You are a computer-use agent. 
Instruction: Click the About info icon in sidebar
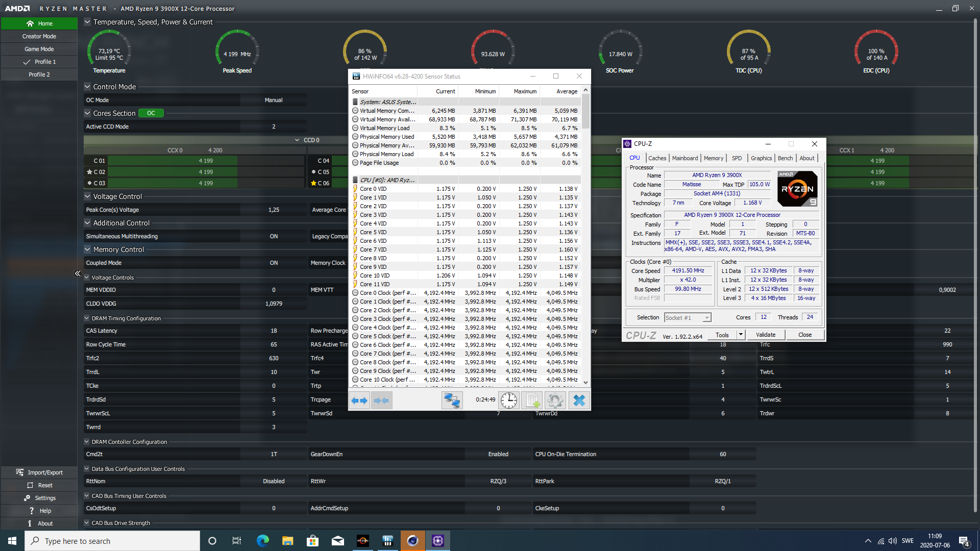(30, 523)
